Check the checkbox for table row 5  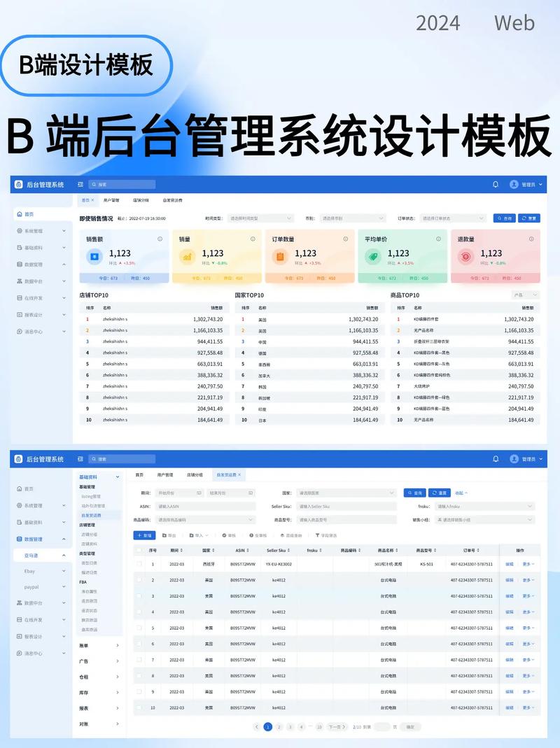coord(139,628)
